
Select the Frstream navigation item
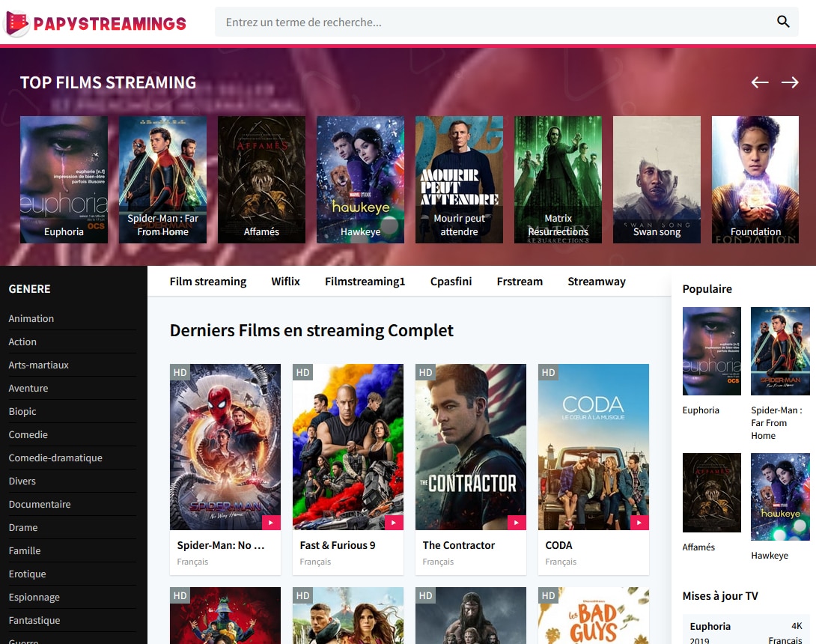point(520,281)
